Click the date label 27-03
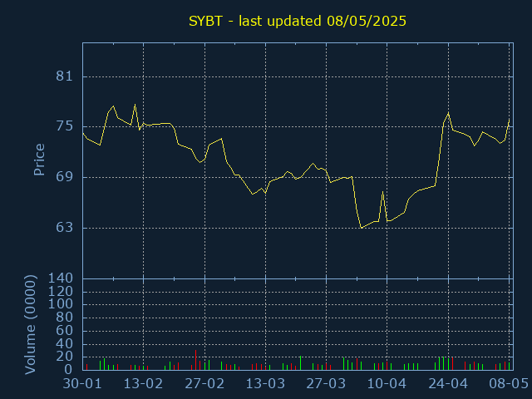This screenshot has width=532, height=399. [x=326, y=384]
